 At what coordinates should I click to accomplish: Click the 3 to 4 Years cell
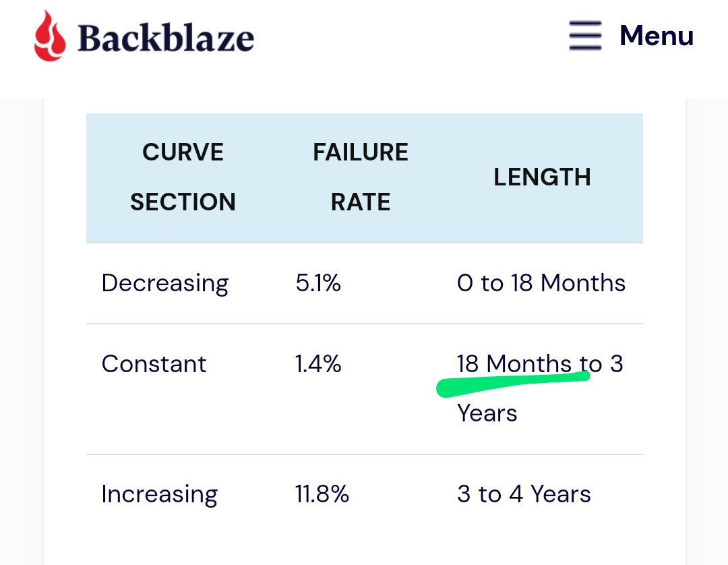coord(524,494)
